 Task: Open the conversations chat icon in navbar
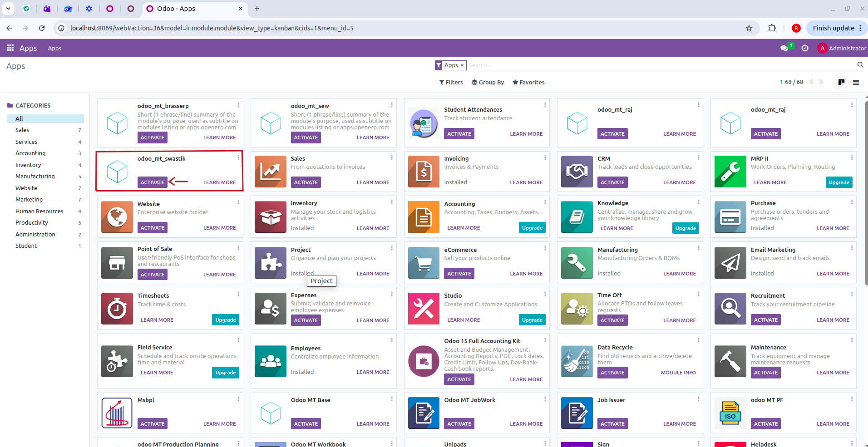click(784, 48)
